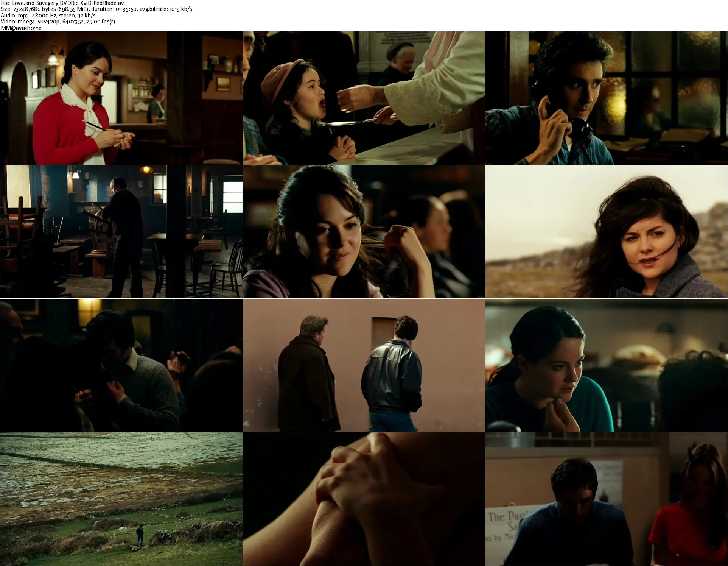Click the Size line showing 698.55 MiB

pyautogui.click(x=96, y=9)
